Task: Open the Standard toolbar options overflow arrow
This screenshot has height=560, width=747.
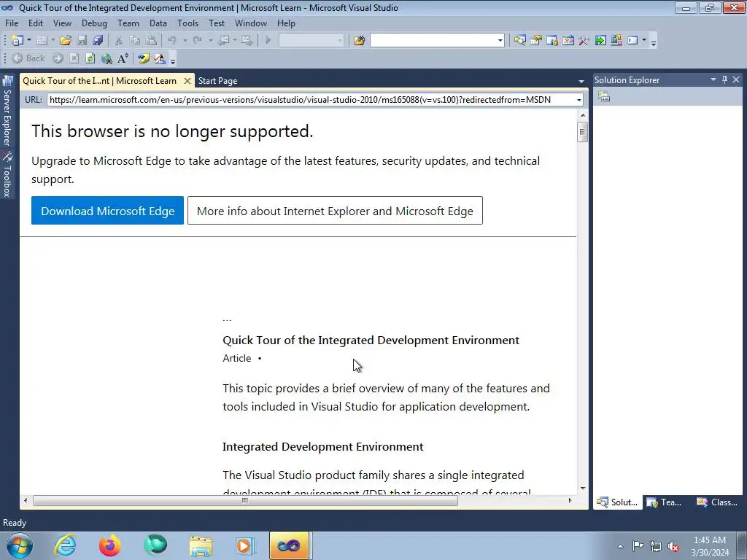Action: pos(654,42)
